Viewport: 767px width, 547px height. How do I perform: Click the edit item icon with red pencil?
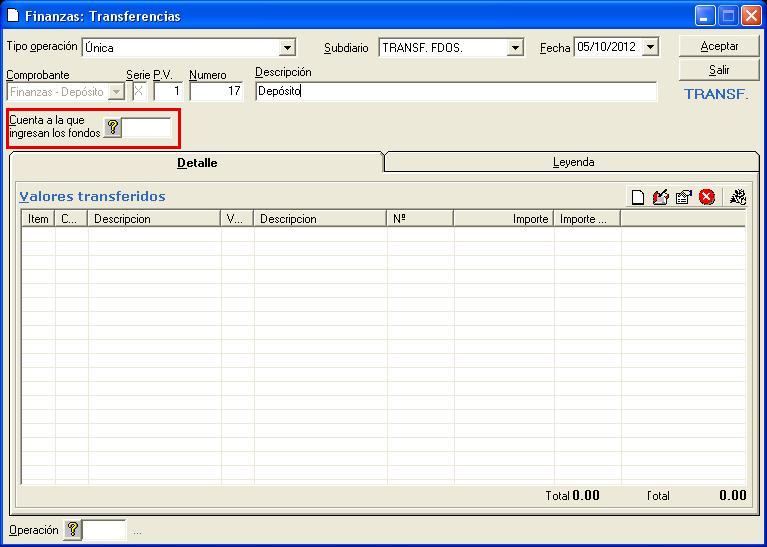pyautogui.click(x=660, y=197)
